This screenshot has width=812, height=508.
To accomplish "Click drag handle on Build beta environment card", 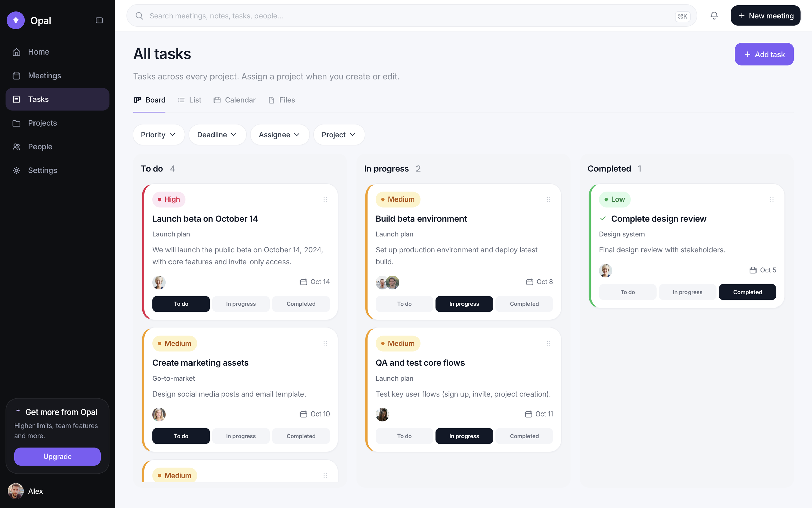I will coord(548,199).
